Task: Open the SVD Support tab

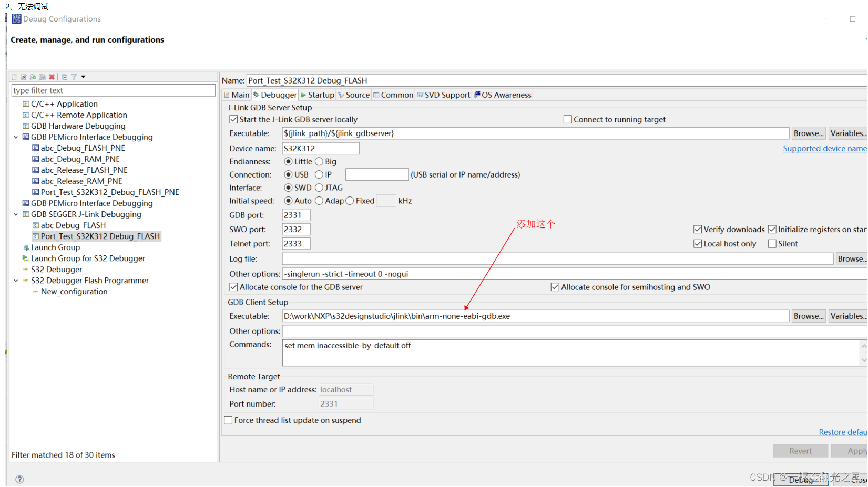Action: click(444, 95)
